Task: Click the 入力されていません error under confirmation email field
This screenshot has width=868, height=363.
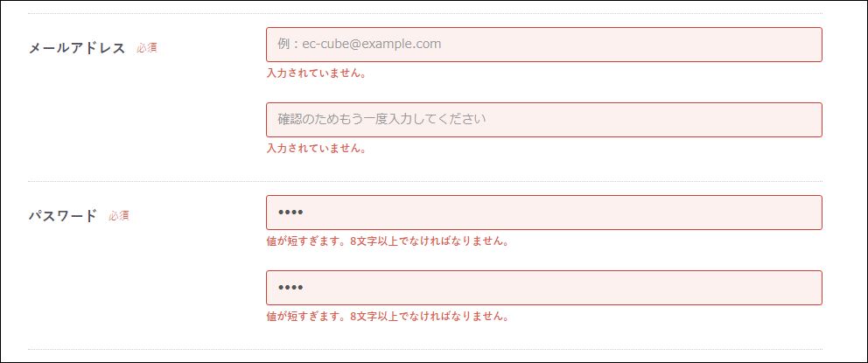Action: (x=316, y=149)
